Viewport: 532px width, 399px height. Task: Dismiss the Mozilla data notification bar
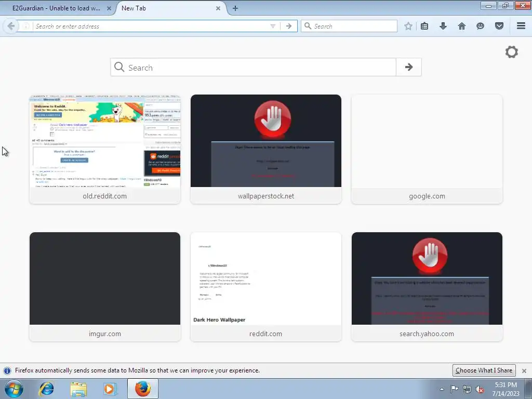(524, 371)
